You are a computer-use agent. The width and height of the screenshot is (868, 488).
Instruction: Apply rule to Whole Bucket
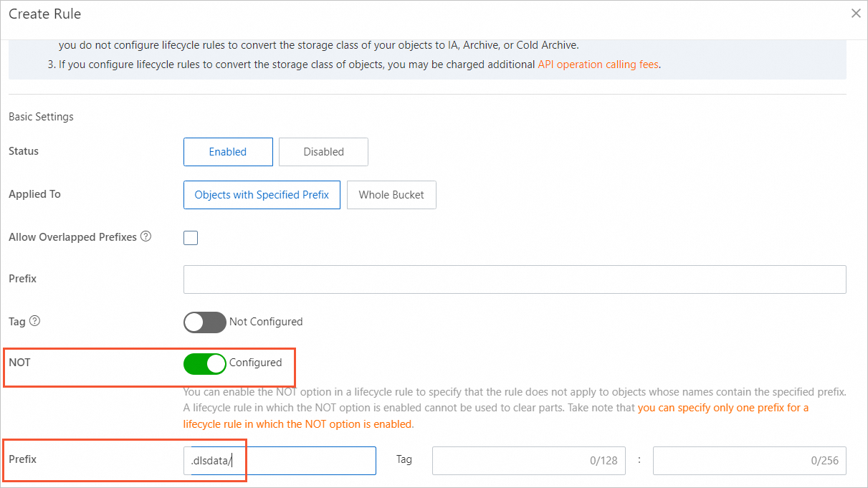tap(391, 195)
